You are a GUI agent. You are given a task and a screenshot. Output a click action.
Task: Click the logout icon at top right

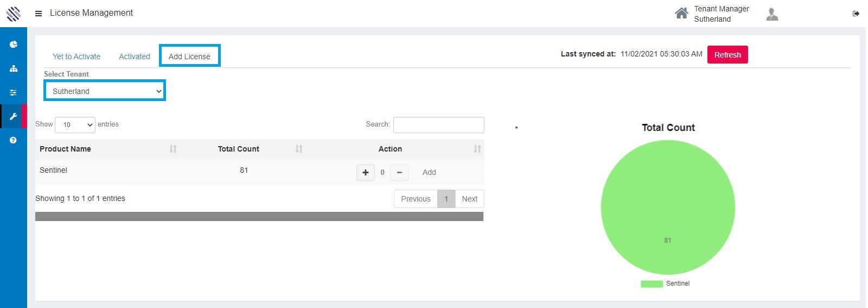click(856, 14)
